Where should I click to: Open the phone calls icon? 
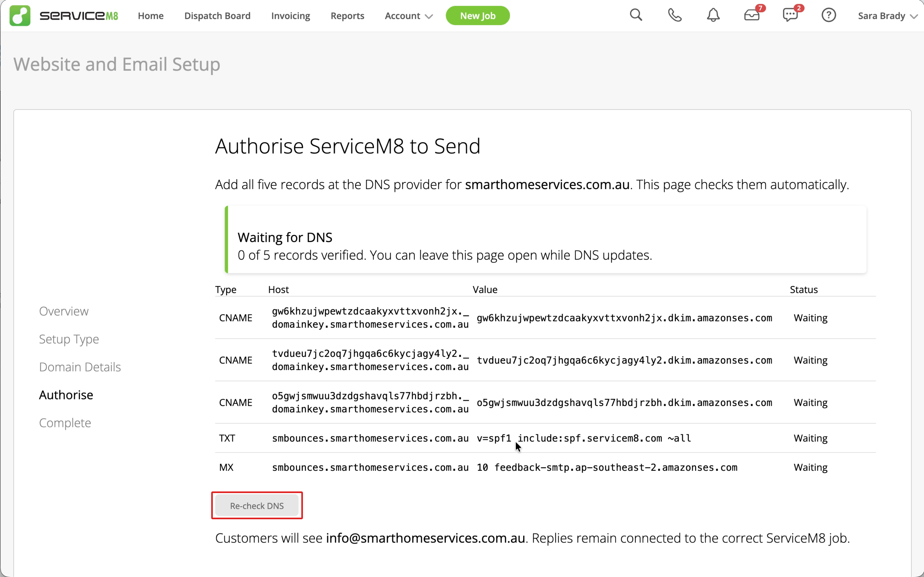(675, 15)
